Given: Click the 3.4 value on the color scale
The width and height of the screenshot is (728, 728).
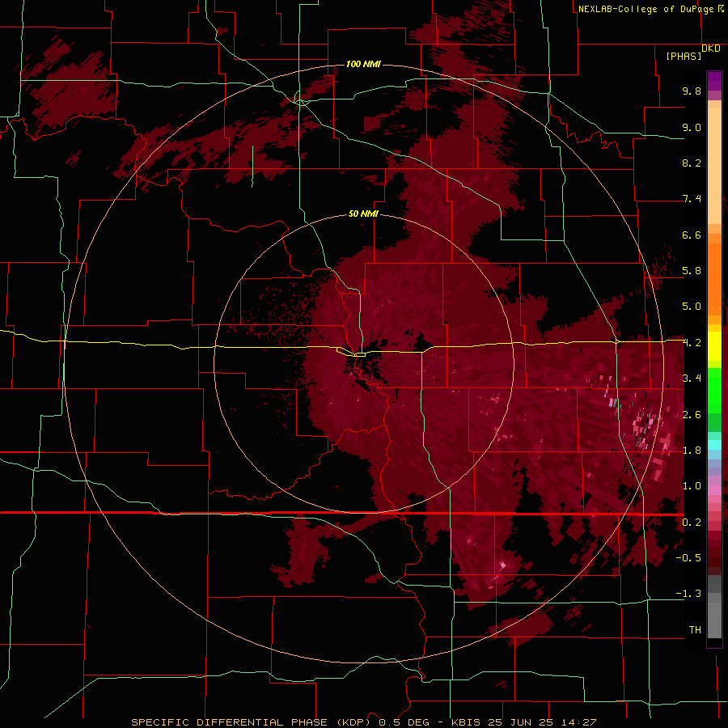Looking at the screenshot, I should [692, 379].
